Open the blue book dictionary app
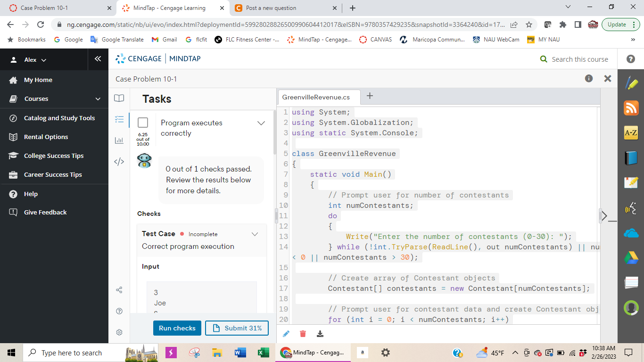The image size is (644, 362). (x=631, y=158)
